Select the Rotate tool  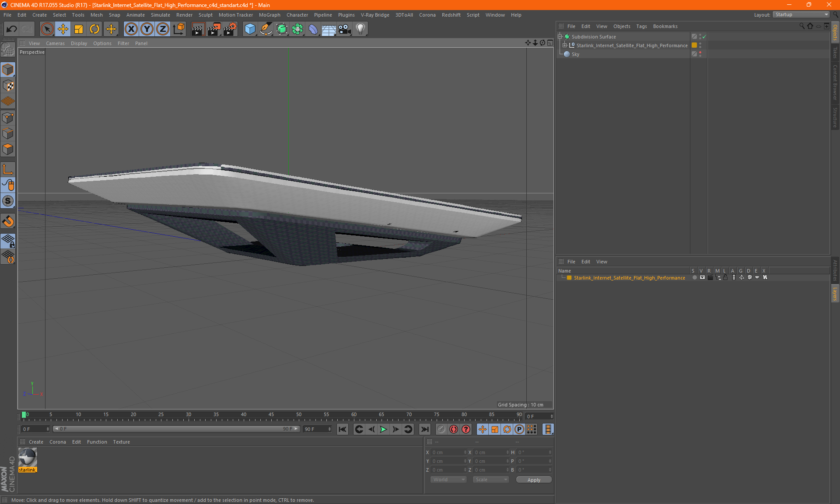point(94,29)
